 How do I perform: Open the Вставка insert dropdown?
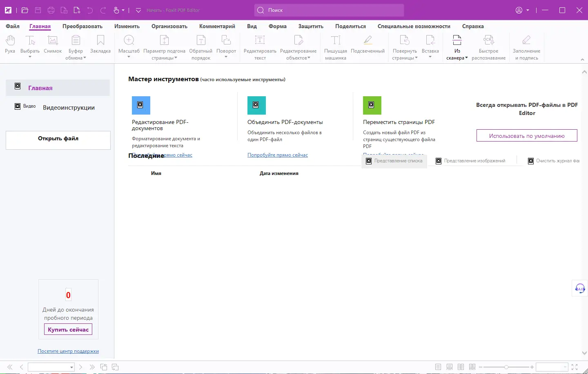(x=430, y=57)
